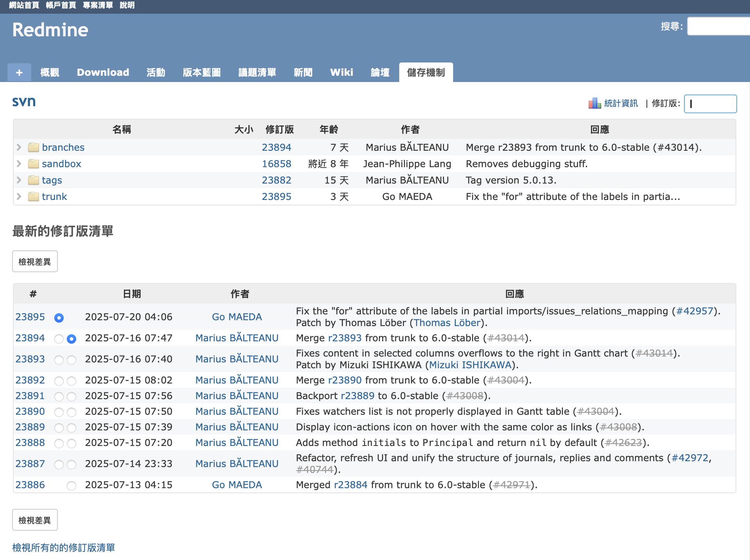The width and height of the screenshot is (750, 560).
Task: Open issue #42972 link
Action: [690, 458]
